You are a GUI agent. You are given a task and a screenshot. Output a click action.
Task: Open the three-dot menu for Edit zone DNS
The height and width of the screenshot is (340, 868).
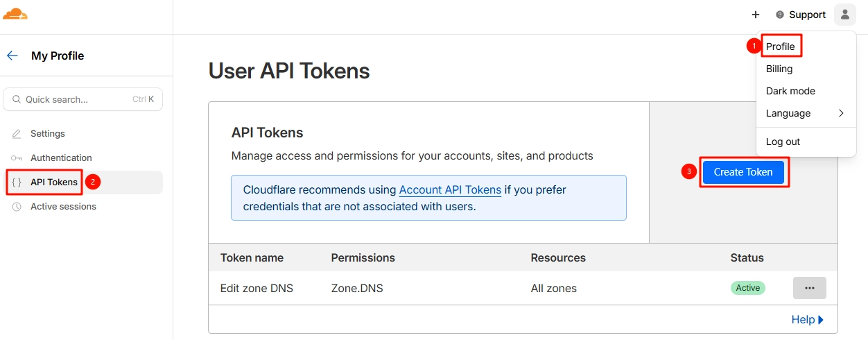[x=809, y=288]
